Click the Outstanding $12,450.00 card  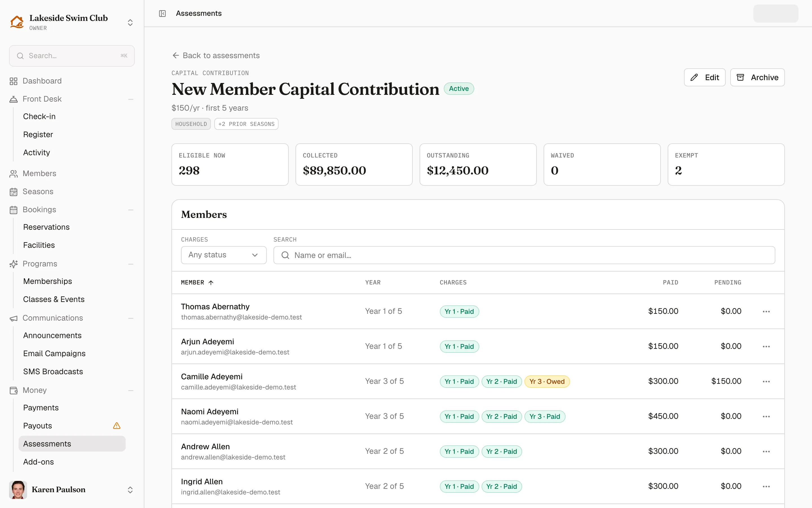click(x=478, y=164)
